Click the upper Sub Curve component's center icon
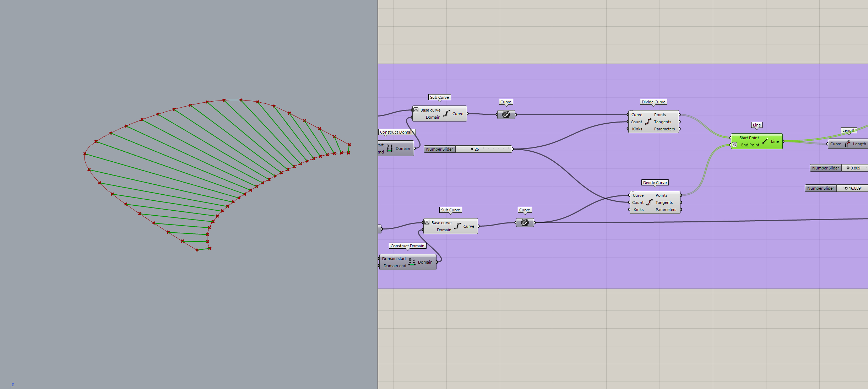 [x=446, y=113]
